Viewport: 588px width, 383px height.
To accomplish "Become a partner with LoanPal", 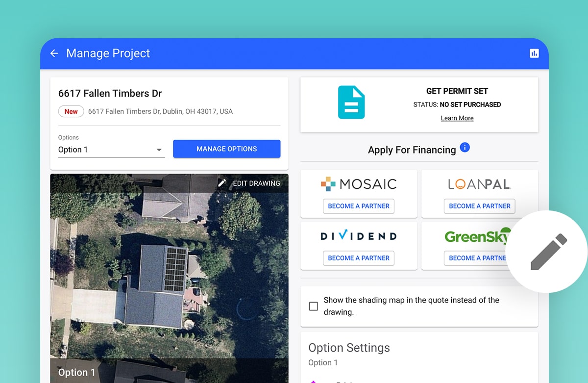I will click(480, 206).
